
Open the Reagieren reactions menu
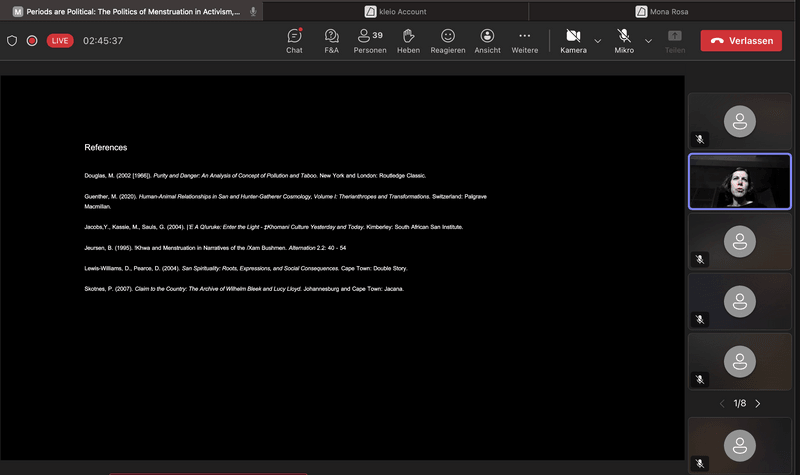click(x=447, y=40)
